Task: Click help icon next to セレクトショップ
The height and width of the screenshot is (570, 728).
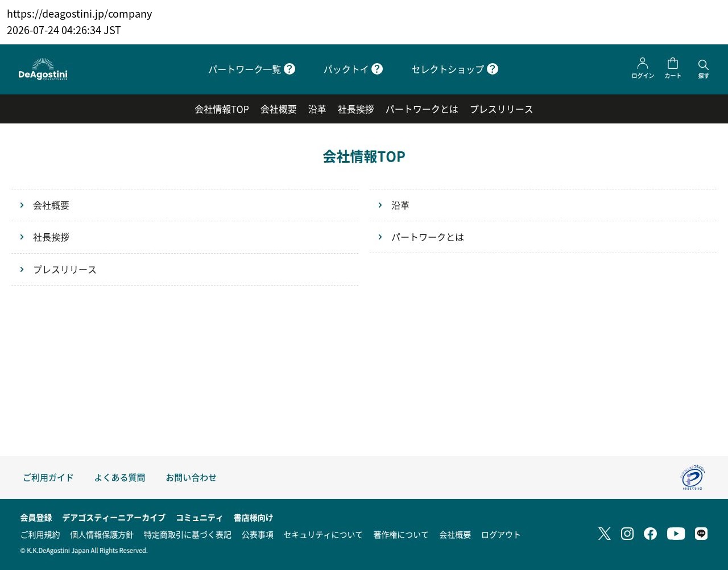Action: [x=493, y=69]
